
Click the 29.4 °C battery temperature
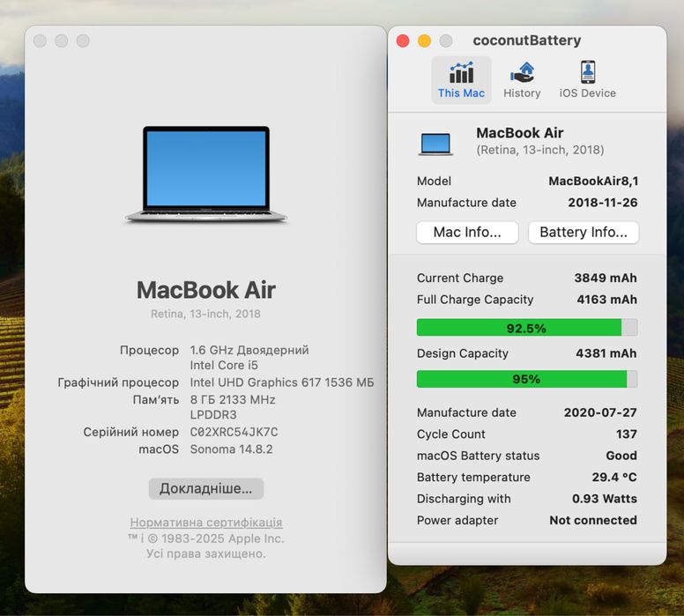coord(614,477)
